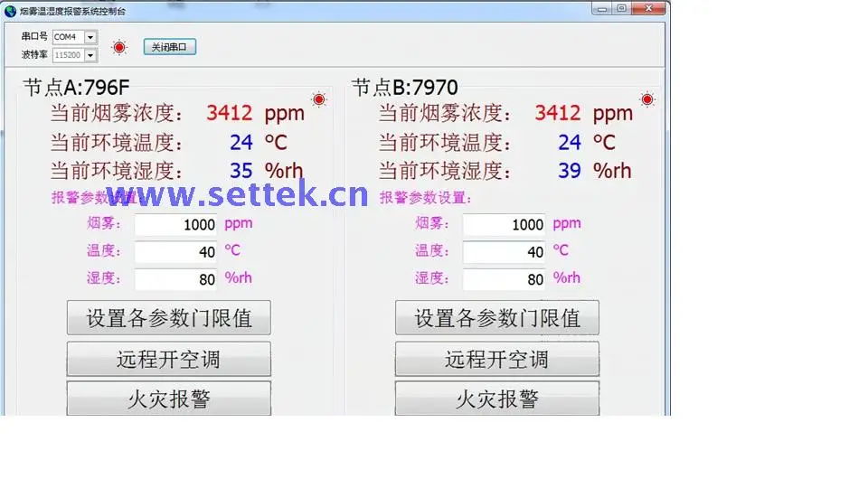Screen dimensions: 868x488
Task: Focus node A smoke threshold field 1000
Action: [176, 225]
